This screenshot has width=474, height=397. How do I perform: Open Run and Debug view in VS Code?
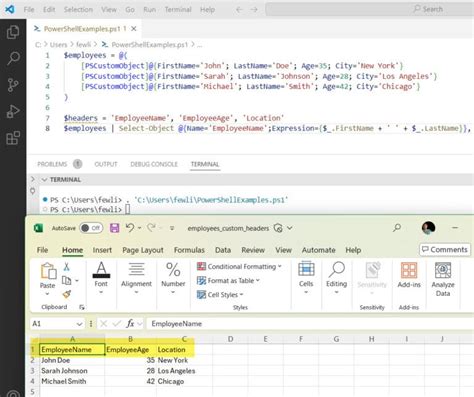(x=13, y=111)
